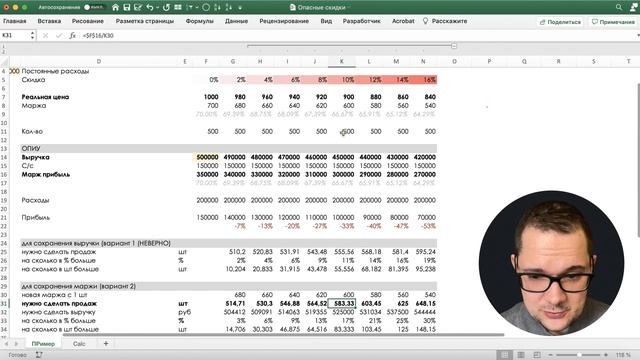Switch to Page Break Preview icon
This screenshot has width=640, height=360.
pyautogui.click(x=537, y=355)
